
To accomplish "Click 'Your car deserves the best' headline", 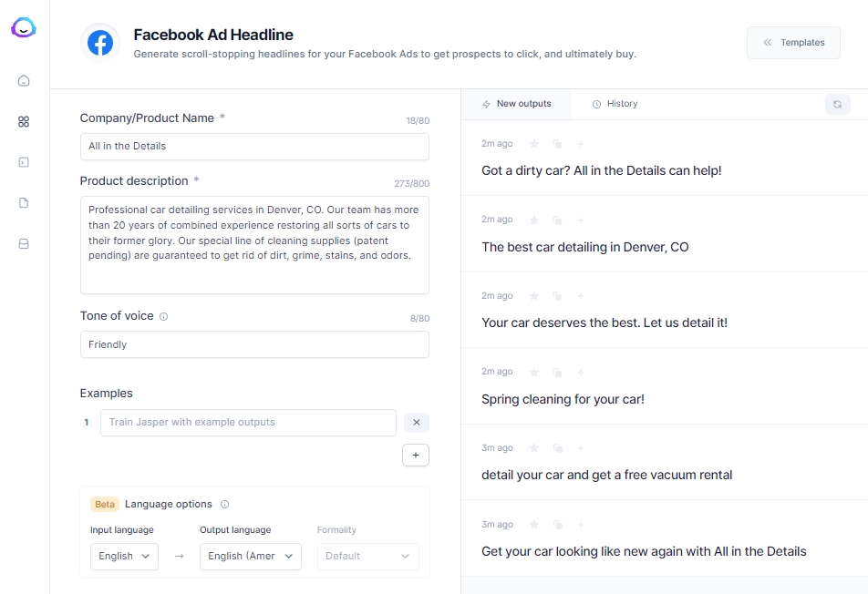I will (604, 323).
